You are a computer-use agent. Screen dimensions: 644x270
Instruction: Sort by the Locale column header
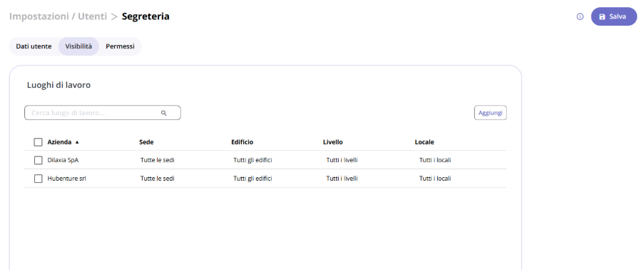tap(424, 142)
